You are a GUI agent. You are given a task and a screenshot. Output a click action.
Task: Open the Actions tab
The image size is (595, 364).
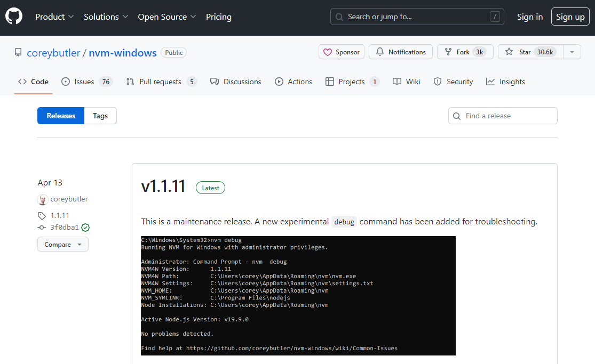pyautogui.click(x=293, y=82)
